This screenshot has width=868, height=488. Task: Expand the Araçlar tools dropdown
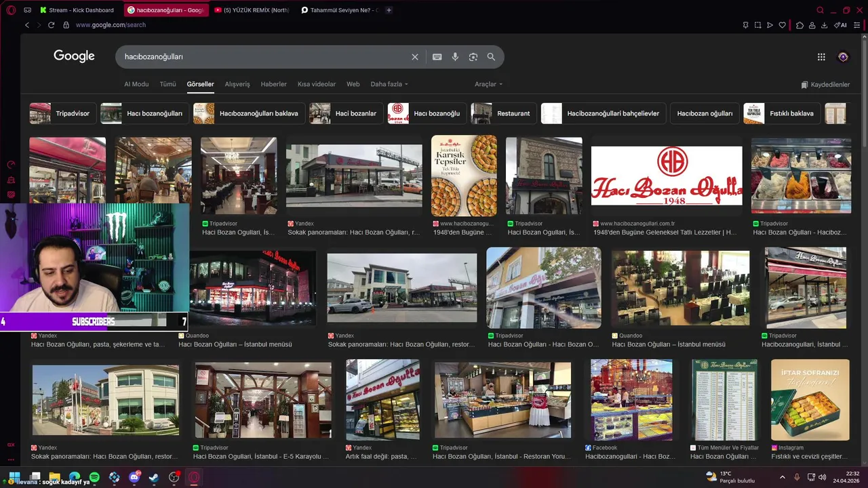(488, 84)
